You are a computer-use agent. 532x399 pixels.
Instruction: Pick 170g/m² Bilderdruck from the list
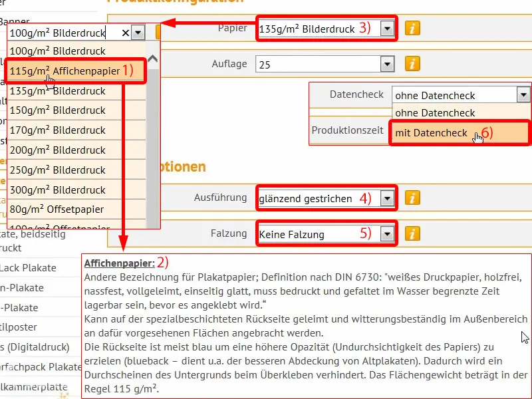click(76, 130)
